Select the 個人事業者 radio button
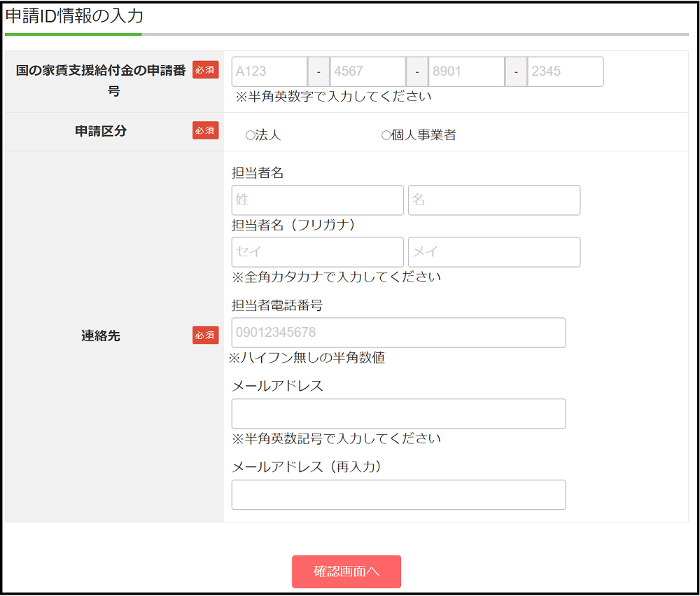Viewport: 700px width, 596px height. 386,135
